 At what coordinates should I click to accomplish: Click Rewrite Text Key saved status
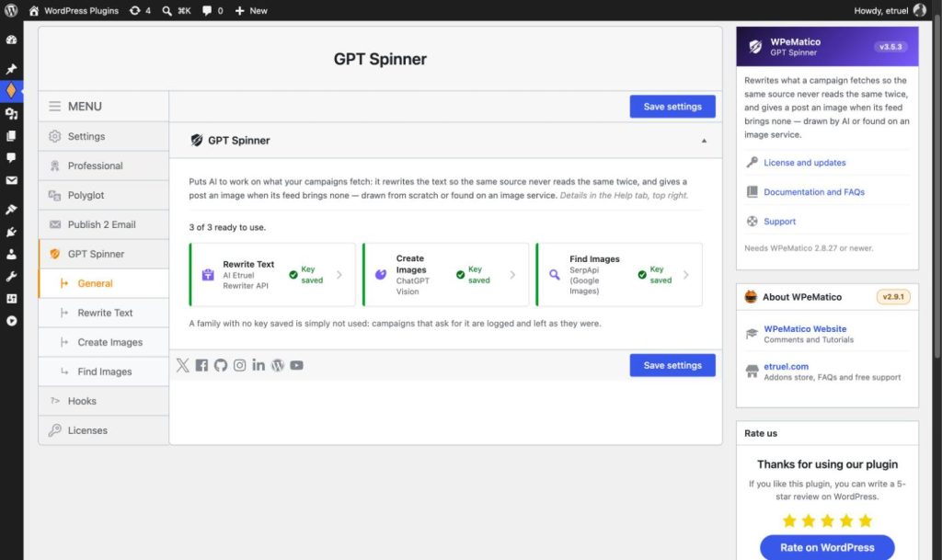click(x=305, y=275)
